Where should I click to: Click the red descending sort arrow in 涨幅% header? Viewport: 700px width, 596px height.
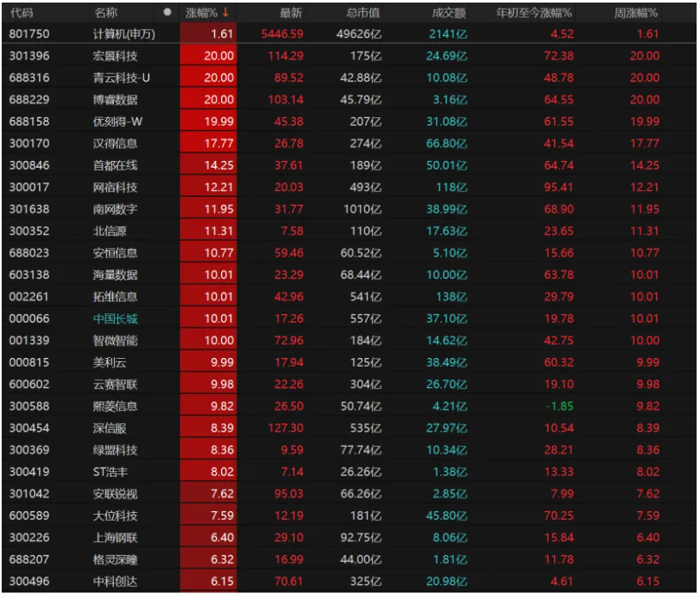[225, 13]
